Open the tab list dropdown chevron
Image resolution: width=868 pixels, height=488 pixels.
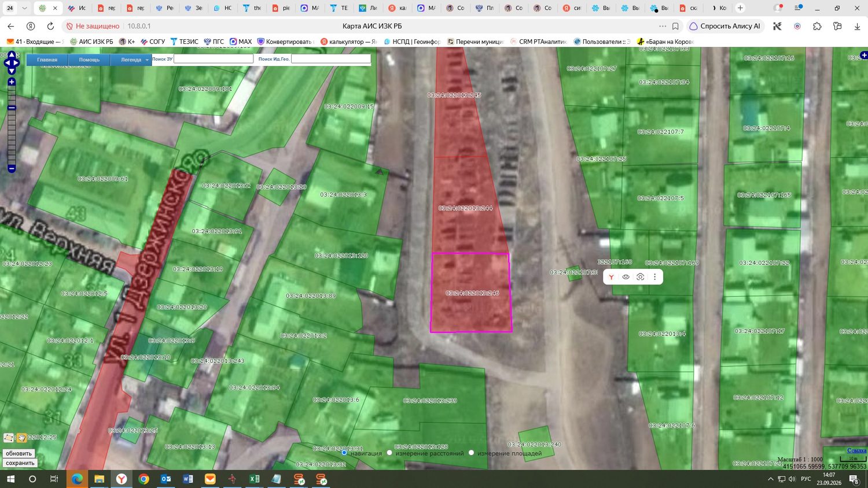click(x=24, y=8)
